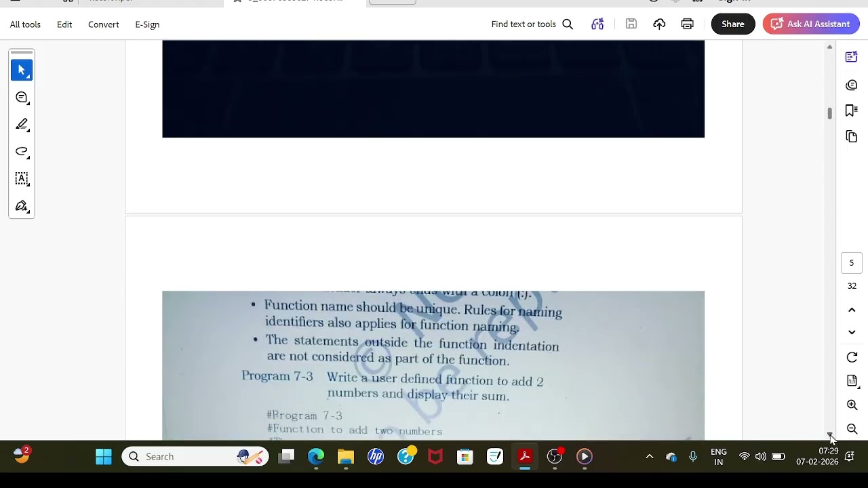This screenshot has width=868, height=488.
Task: Choose the Select arrow tool
Action: point(22,70)
